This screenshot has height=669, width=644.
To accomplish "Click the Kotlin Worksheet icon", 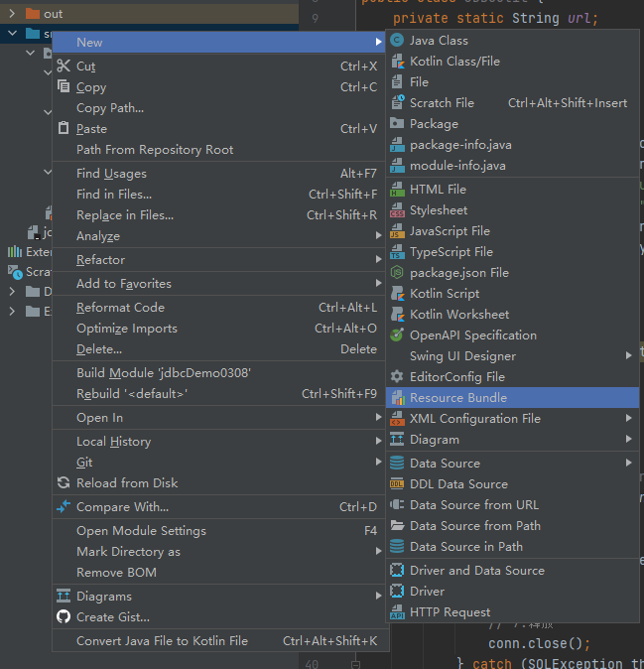I will pyautogui.click(x=397, y=314).
